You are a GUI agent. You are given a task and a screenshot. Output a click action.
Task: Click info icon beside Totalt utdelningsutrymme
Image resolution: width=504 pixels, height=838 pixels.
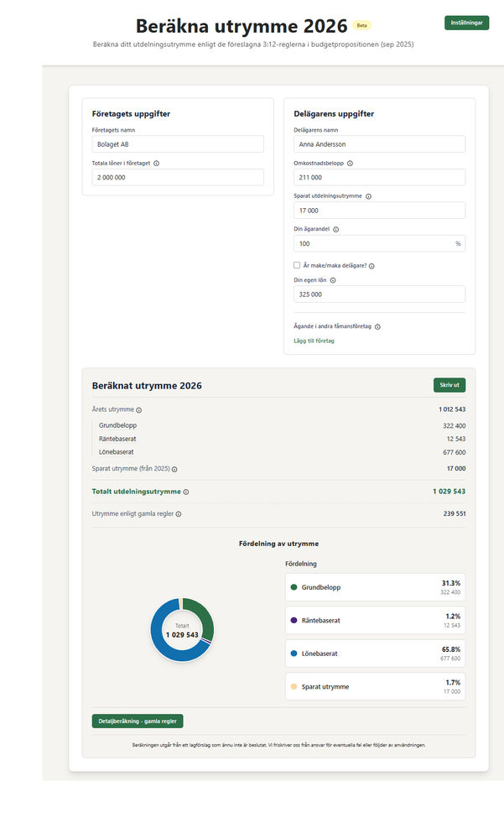coord(186,492)
